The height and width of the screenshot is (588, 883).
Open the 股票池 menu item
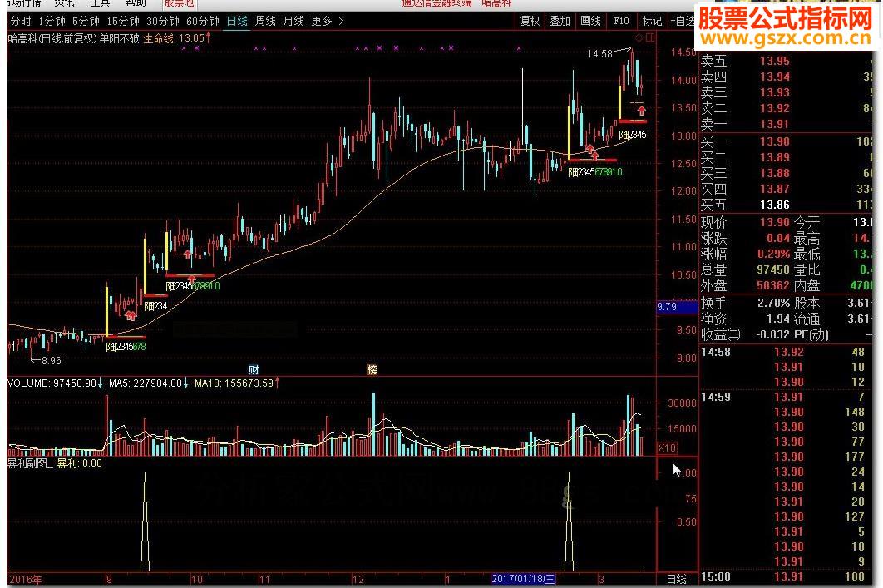(x=179, y=3)
